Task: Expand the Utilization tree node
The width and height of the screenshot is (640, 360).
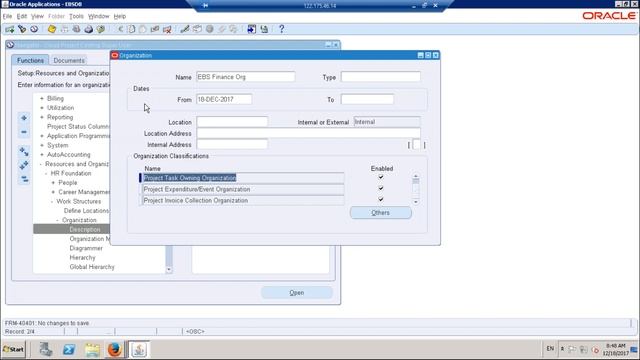Action: [42, 108]
